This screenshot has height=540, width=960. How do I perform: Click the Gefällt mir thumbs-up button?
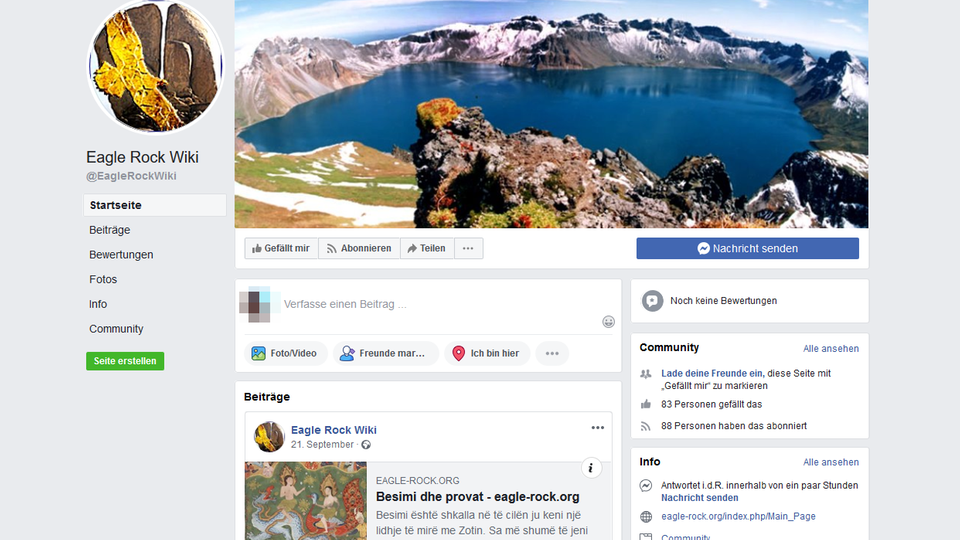(x=281, y=248)
